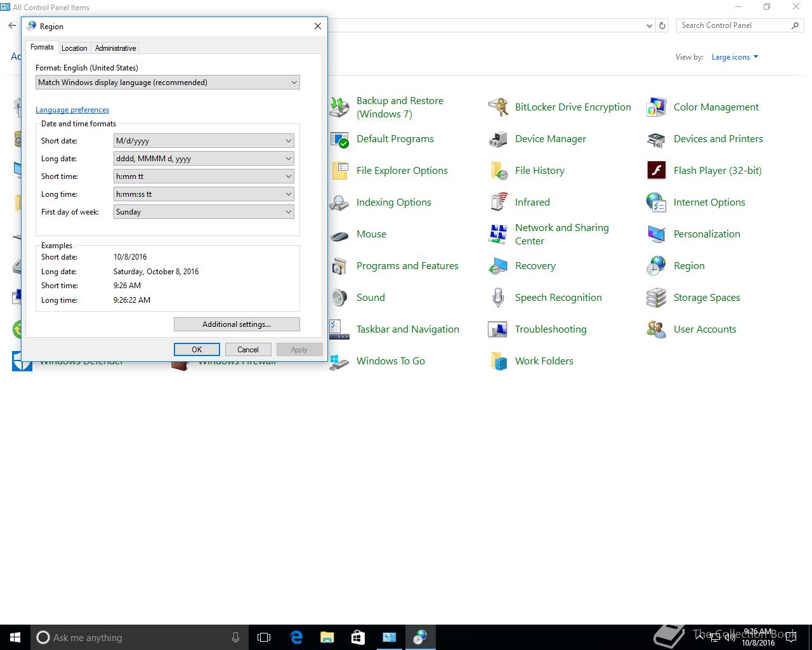
Task: Close the Region dialog window
Action: [x=318, y=26]
